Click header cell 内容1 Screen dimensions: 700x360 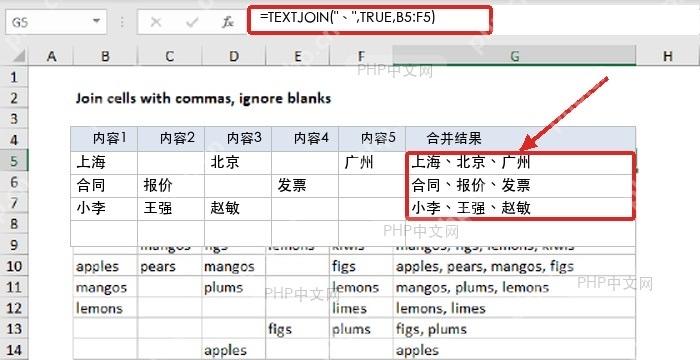[x=104, y=139]
